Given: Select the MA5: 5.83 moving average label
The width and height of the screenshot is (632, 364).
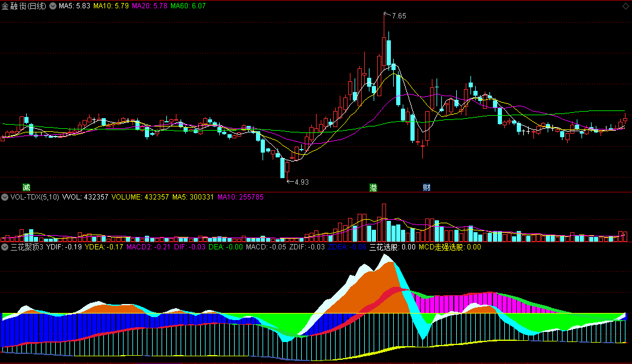Looking at the screenshot, I should coord(75,6).
